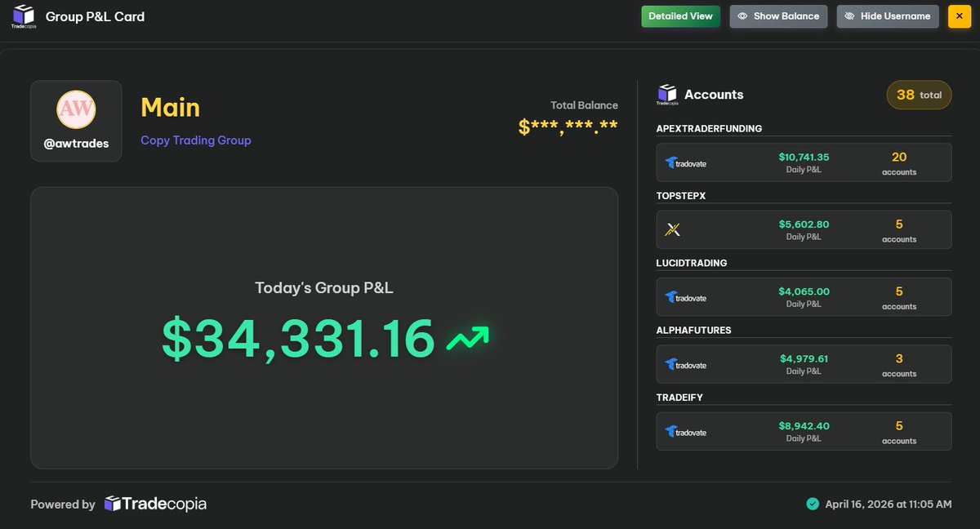Viewport: 980px width, 529px height.
Task: Click the @awtrades username
Action: click(x=76, y=144)
